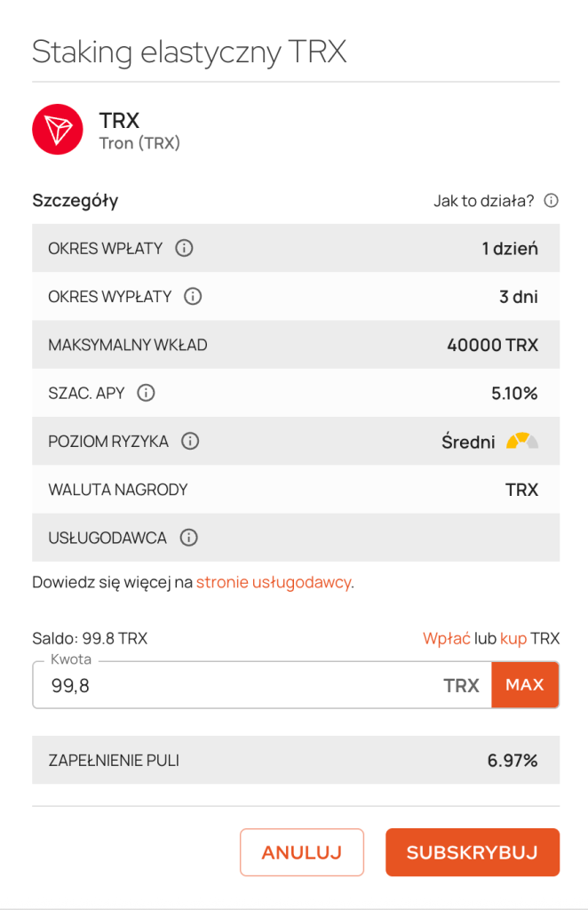The image size is (588, 910).
Task: Open the POZIOM RYZYKA info icon
Action: (190, 441)
